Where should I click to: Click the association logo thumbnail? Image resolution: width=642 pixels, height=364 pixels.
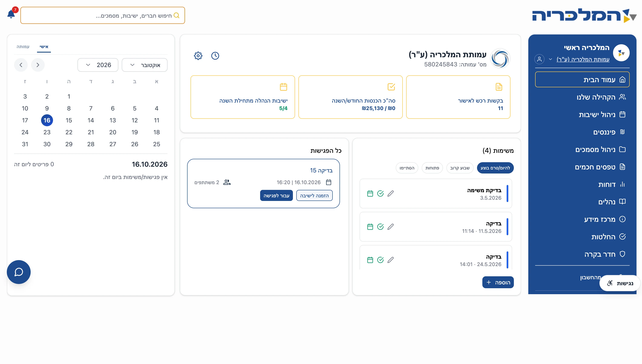pyautogui.click(x=500, y=58)
